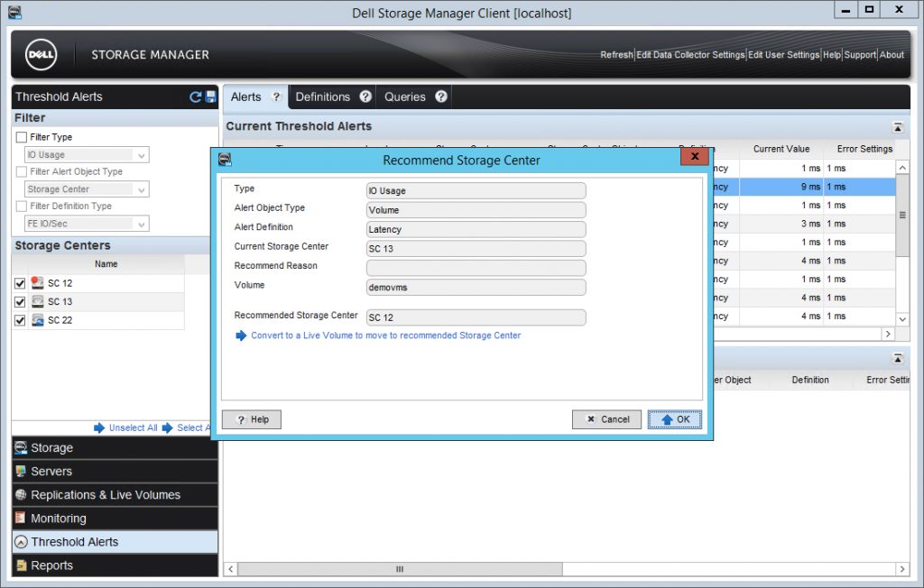This screenshot has width=924, height=588.
Task: Open the Servers view
Action: click(115, 472)
